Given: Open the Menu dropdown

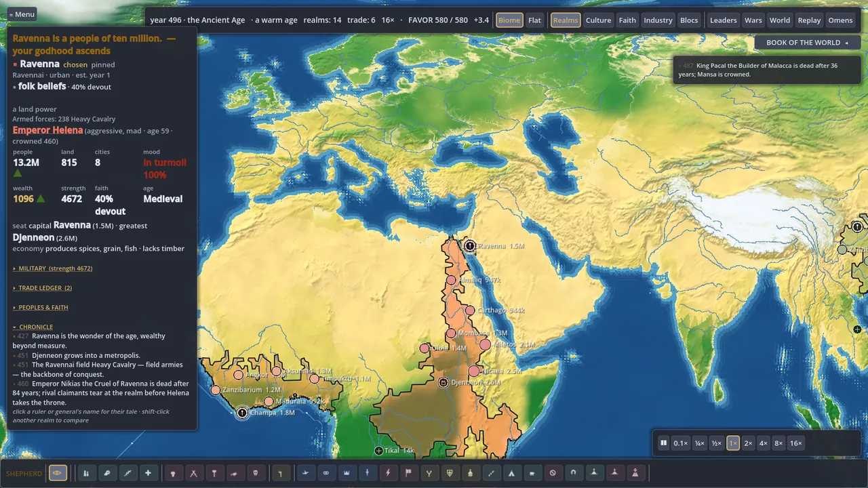Looking at the screenshot, I should pyautogui.click(x=22, y=14).
